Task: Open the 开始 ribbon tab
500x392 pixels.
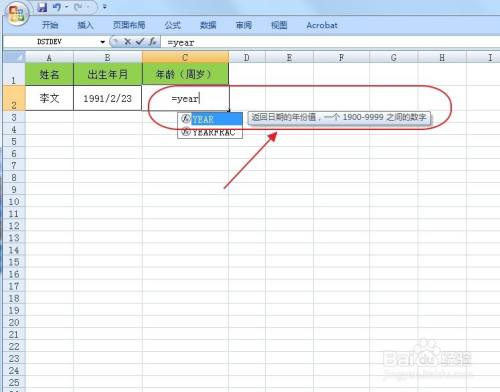Action: 50,25
